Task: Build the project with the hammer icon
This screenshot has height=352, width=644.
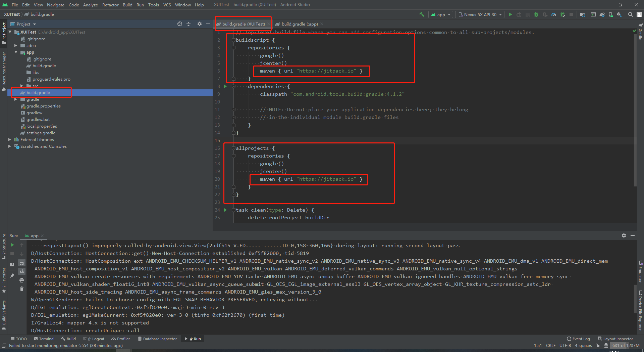Action: [x=422, y=14]
